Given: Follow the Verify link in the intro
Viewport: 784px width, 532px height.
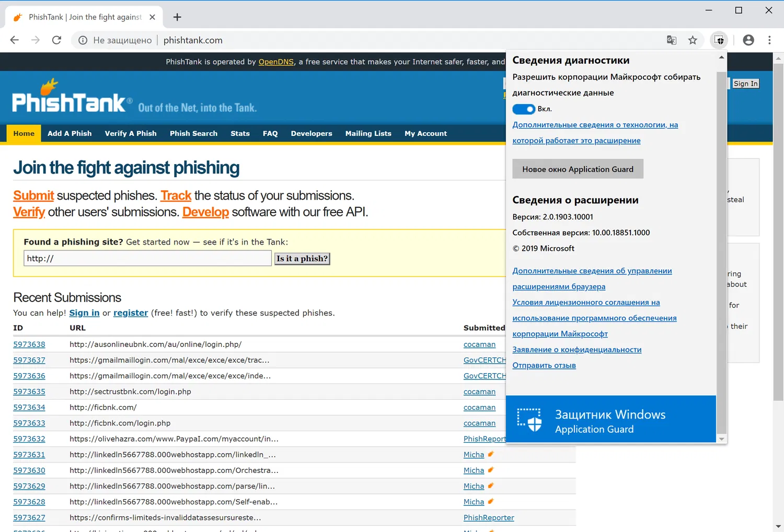Looking at the screenshot, I should coord(29,212).
